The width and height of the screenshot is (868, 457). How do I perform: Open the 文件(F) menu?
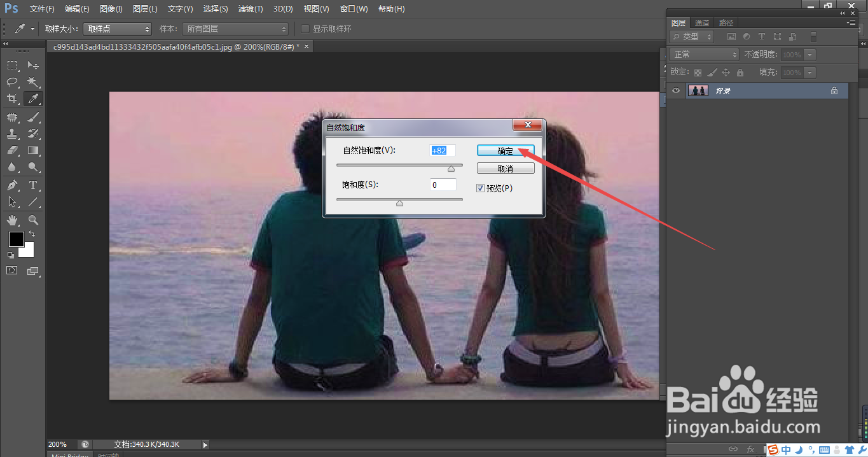pos(42,9)
